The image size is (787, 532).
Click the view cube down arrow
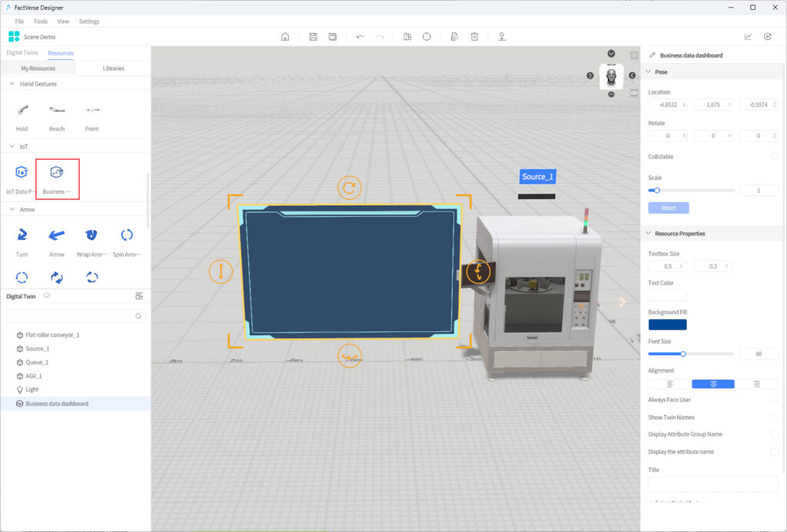pos(611,54)
